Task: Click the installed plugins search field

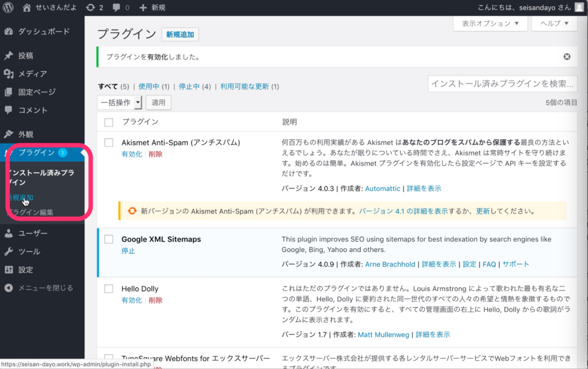Action: [x=502, y=84]
